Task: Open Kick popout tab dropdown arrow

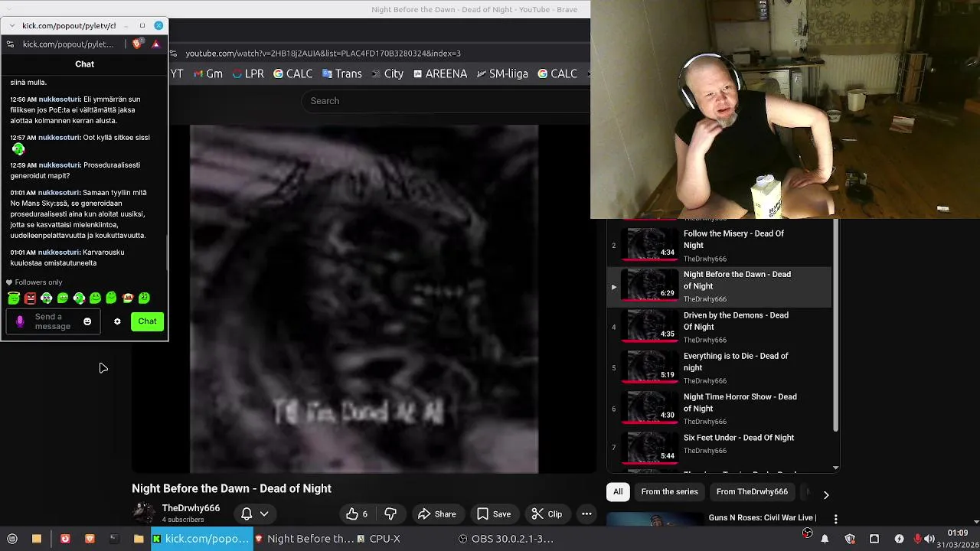Action: coord(11,26)
